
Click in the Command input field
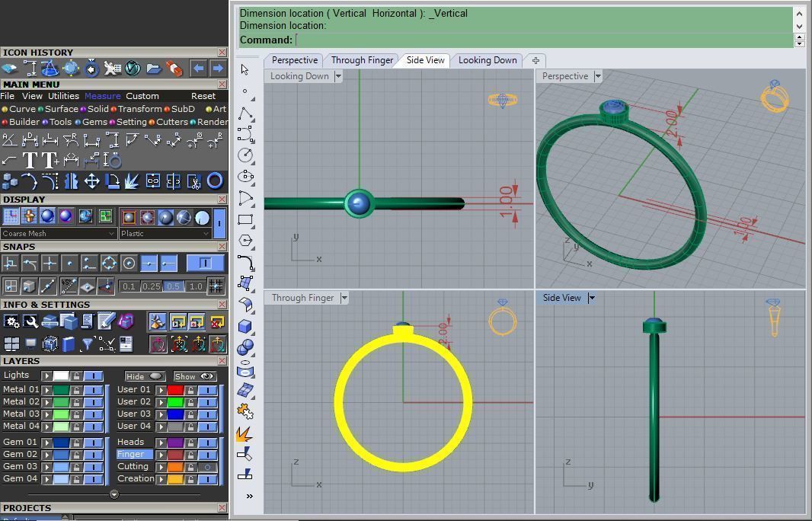click(x=543, y=40)
